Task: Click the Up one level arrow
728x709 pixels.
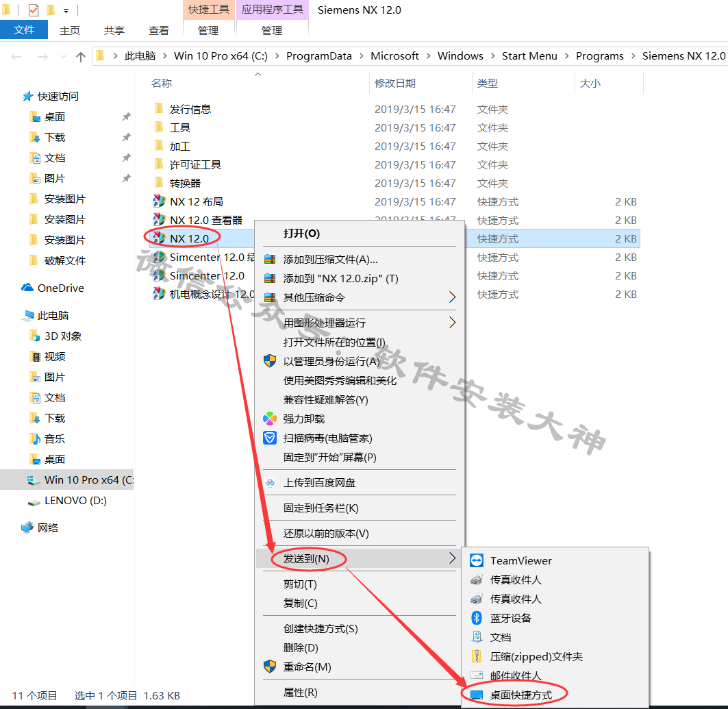Action: tap(81, 57)
